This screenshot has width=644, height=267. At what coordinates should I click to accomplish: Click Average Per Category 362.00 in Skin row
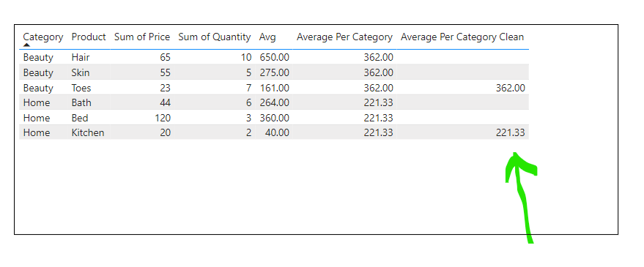(x=378, y=72)
